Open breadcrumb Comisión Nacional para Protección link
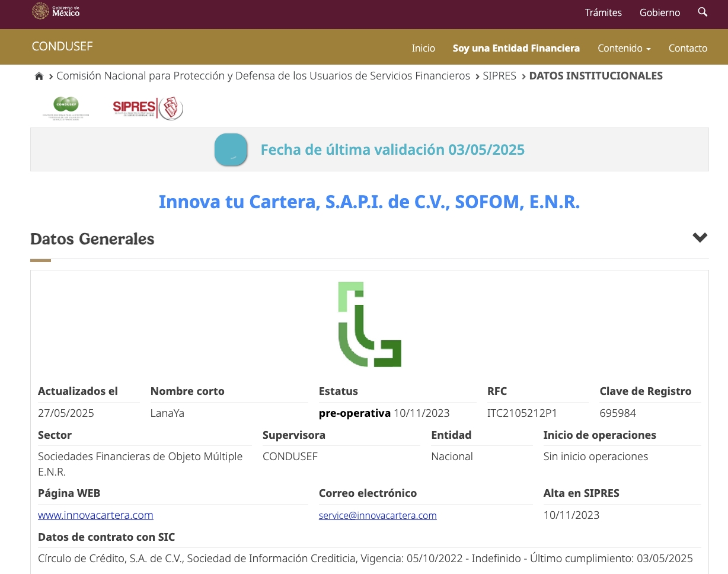This screenshot has height=574, width=728. 263,76
